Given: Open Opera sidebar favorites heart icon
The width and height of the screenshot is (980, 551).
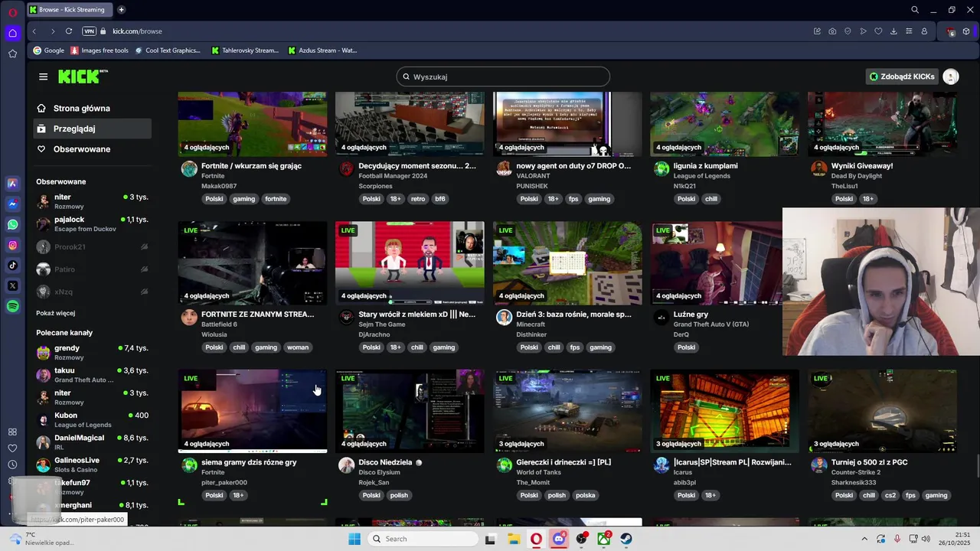Looking at the screenshot, I should tap(12, 448).
